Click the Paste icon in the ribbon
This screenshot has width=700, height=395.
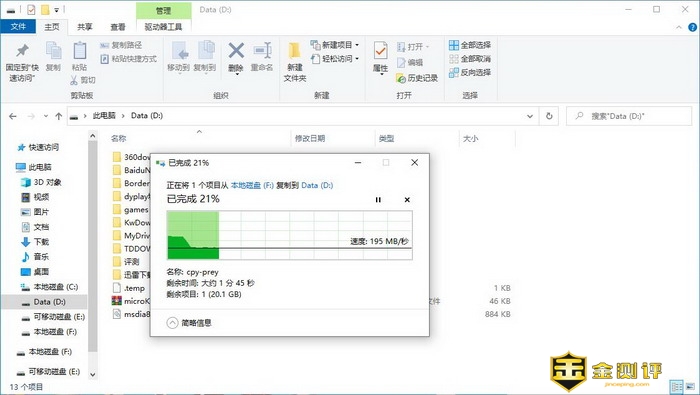pos(79,51)
